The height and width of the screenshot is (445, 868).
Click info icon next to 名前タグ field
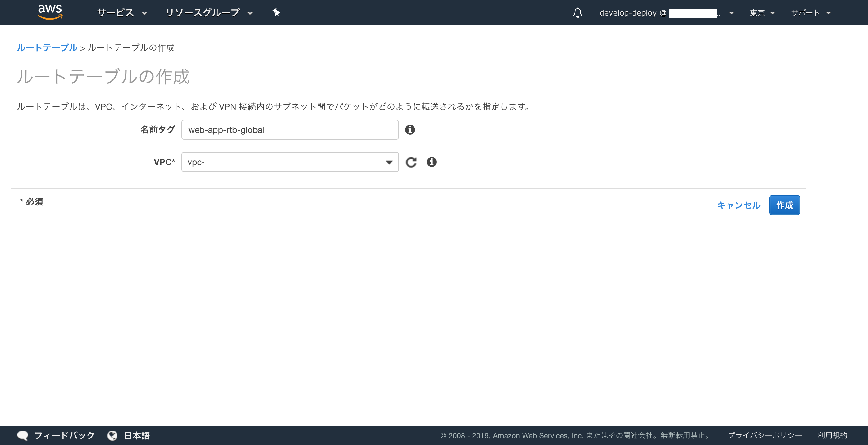point(410,130)
